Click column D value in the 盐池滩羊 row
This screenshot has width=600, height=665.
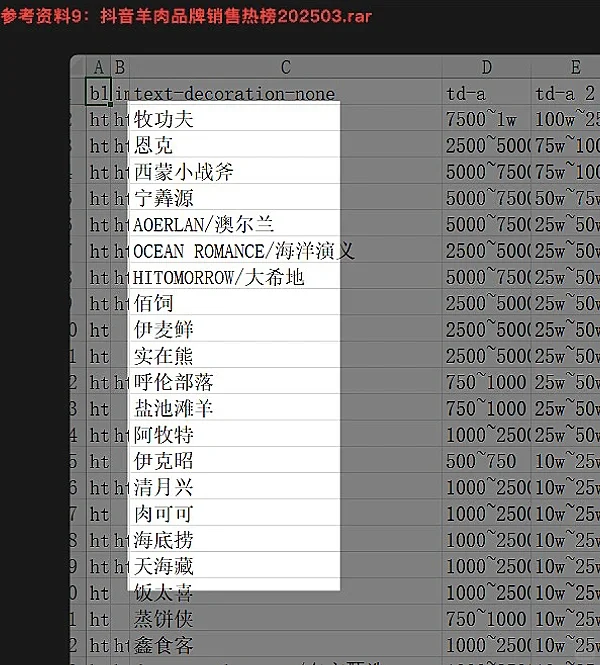(x=486, y=408)
